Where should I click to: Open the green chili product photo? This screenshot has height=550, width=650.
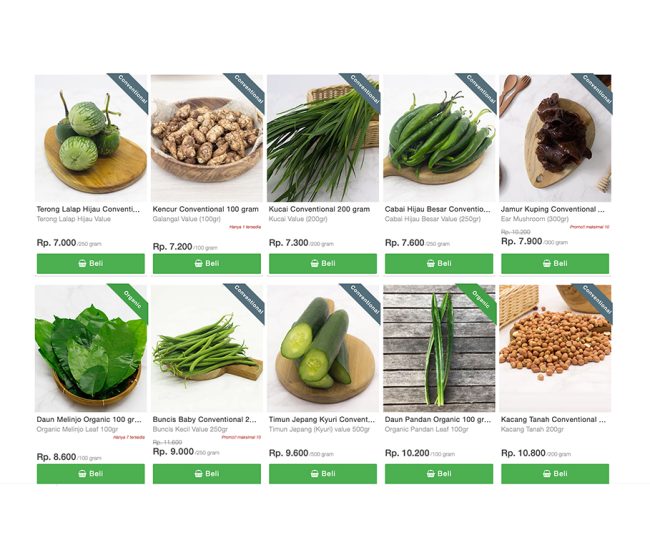(439, 138)
